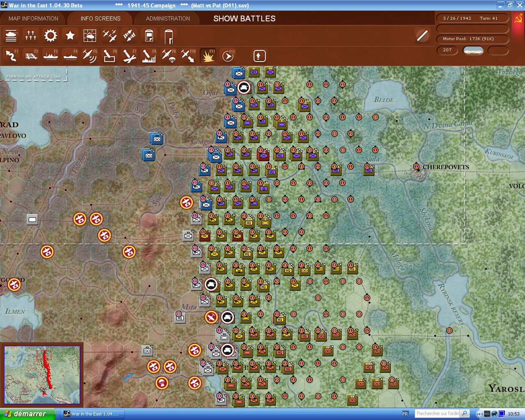Open the document report icon in the top toolbar
525x420 pixels.
pos(149,36)
